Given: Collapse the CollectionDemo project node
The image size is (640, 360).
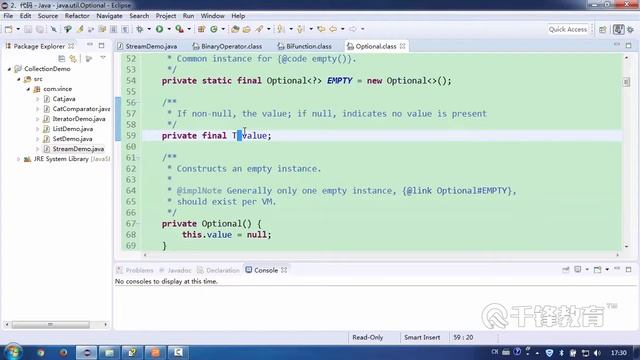Looking at the screenshot, I should 9,69.
